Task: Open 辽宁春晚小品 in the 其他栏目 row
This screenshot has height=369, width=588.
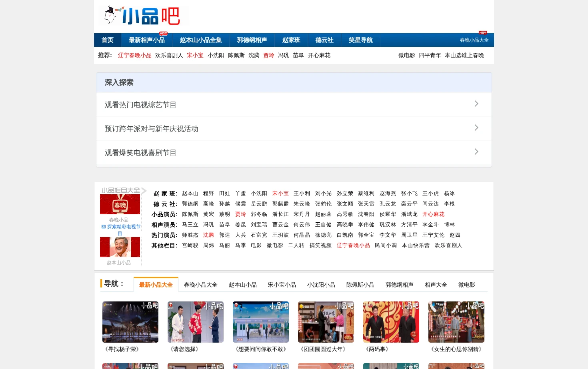Action: click(354, 245)
